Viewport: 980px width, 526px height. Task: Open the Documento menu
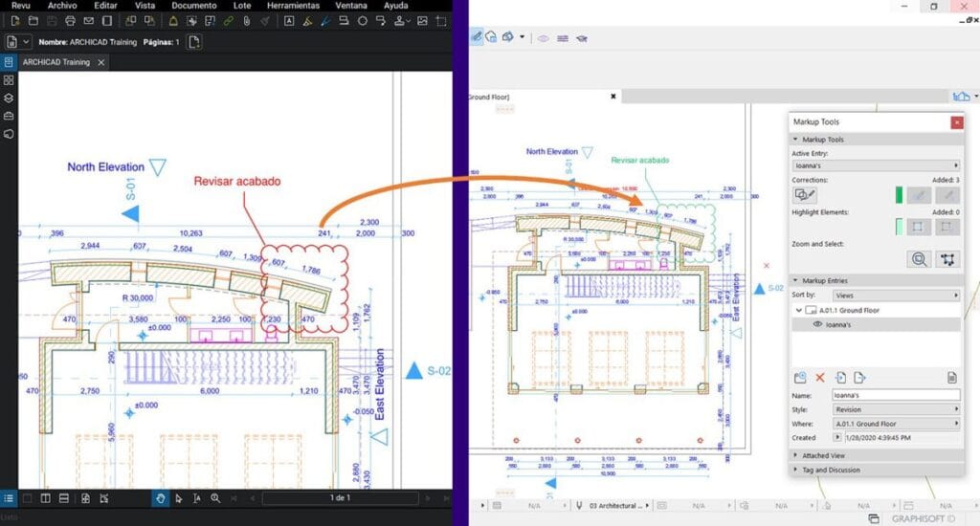[x=193, y=5]
